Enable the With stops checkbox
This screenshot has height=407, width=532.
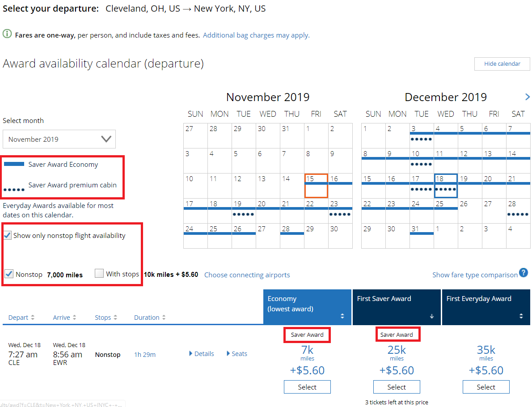99,274
